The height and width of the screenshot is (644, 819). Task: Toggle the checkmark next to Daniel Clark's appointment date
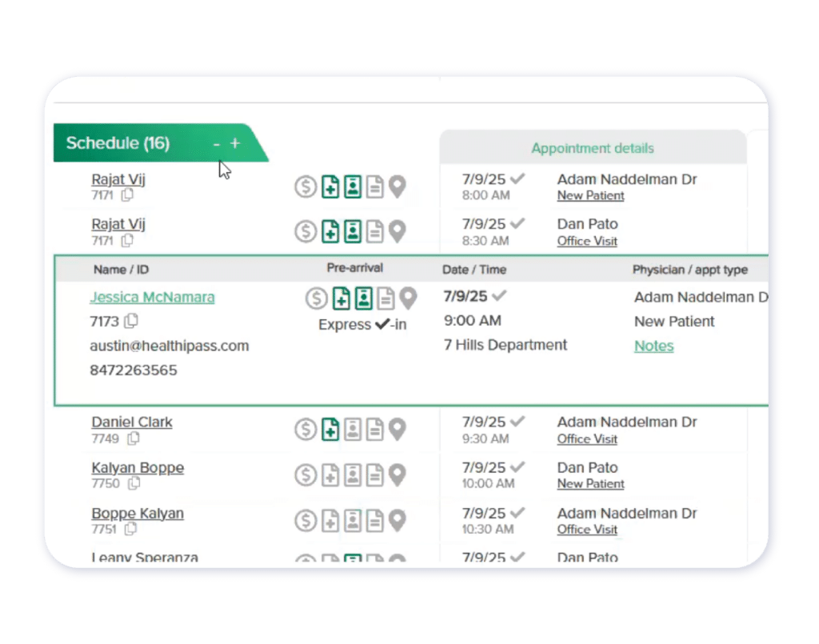(517, 422)
